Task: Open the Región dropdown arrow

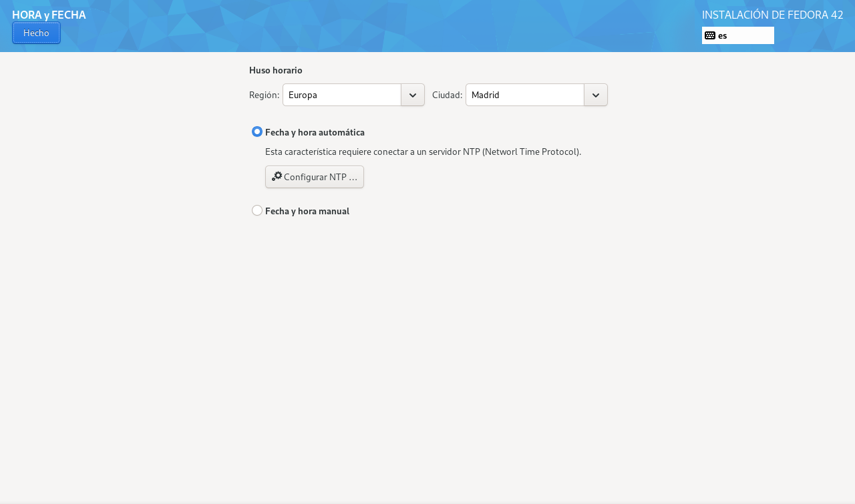Action: coord(413,95)
